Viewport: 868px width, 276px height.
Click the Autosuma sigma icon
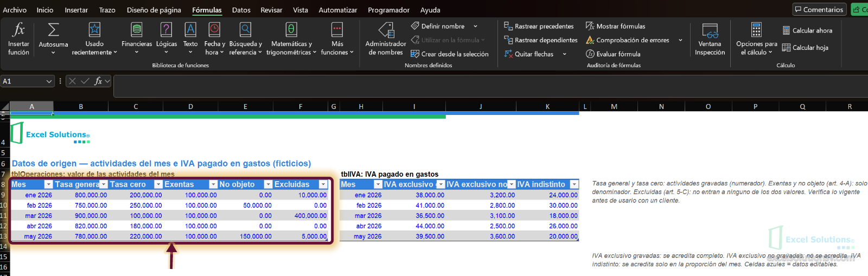pos(53,29)
